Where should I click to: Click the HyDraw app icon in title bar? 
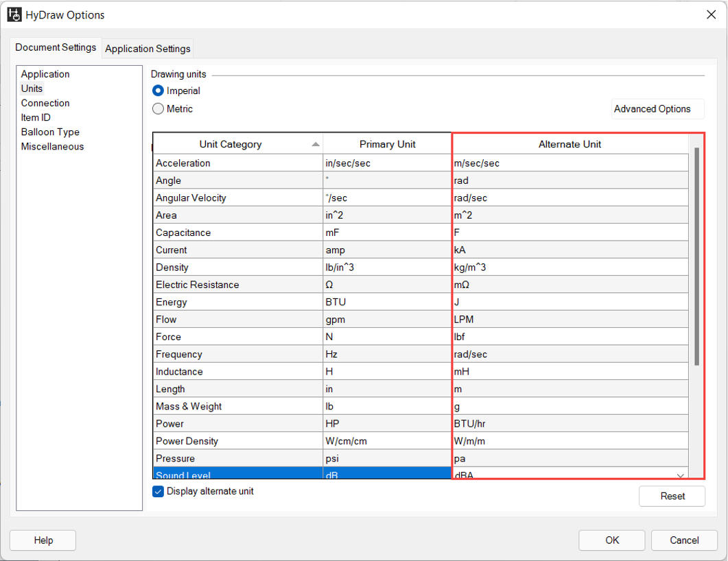point(14,15)
